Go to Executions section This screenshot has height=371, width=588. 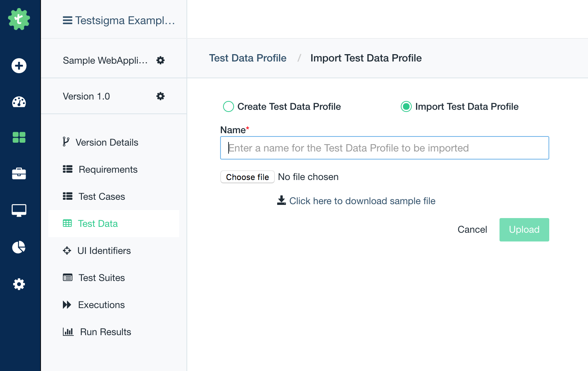(x=101, y=305)
